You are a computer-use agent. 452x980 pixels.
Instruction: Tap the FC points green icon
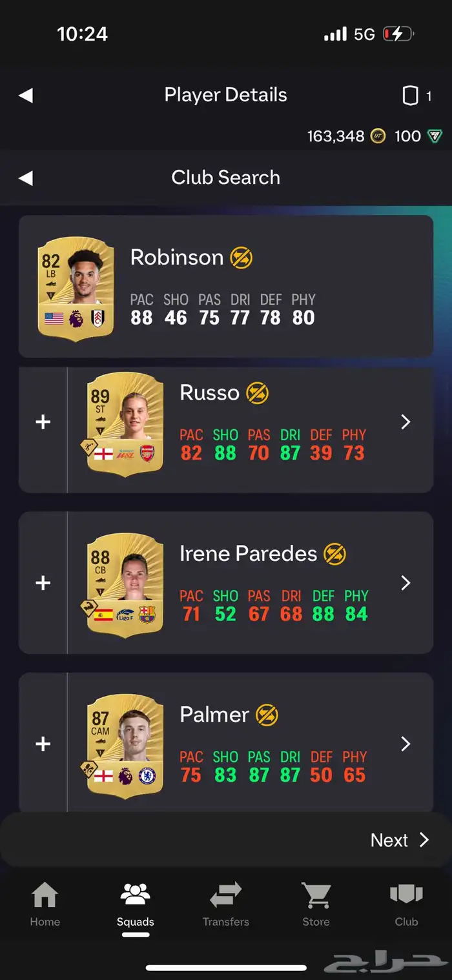[435, 136]
